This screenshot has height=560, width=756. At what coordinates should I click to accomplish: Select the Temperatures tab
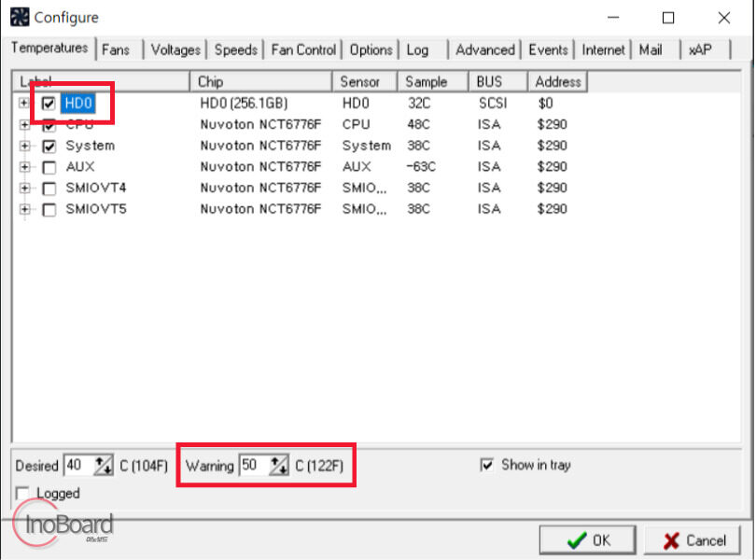[x=49, y=48]
